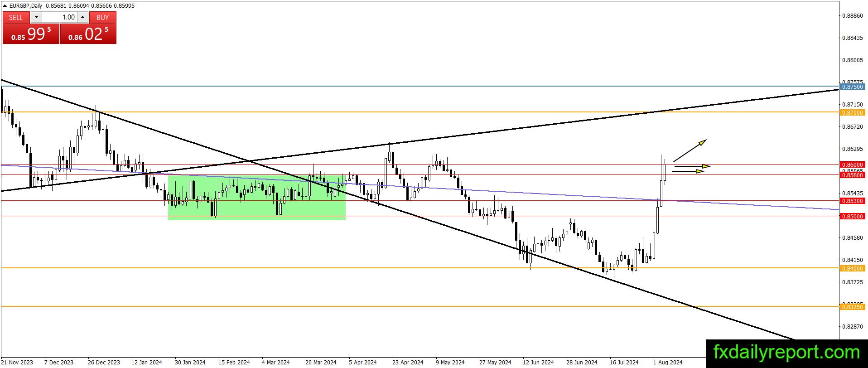Select the red 0.85300 price level label
868x368 pixels.
pyautogui.click(x=853, y=201)
